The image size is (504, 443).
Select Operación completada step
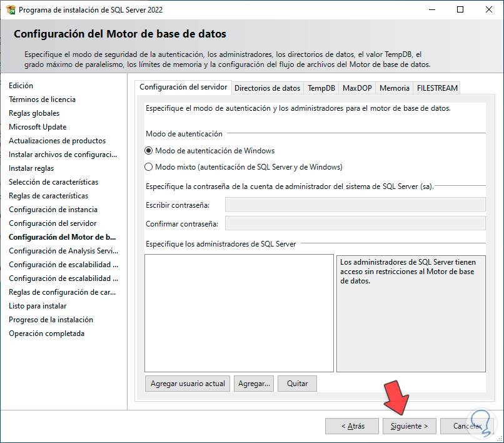(46, 334)
